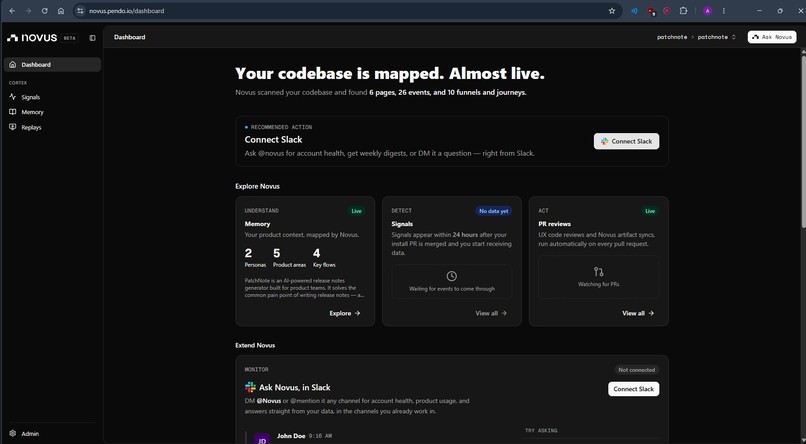This screenshot has width=806, height=444.
Task: Click Explore link on Memory card
Action: [x=345, y=313]
